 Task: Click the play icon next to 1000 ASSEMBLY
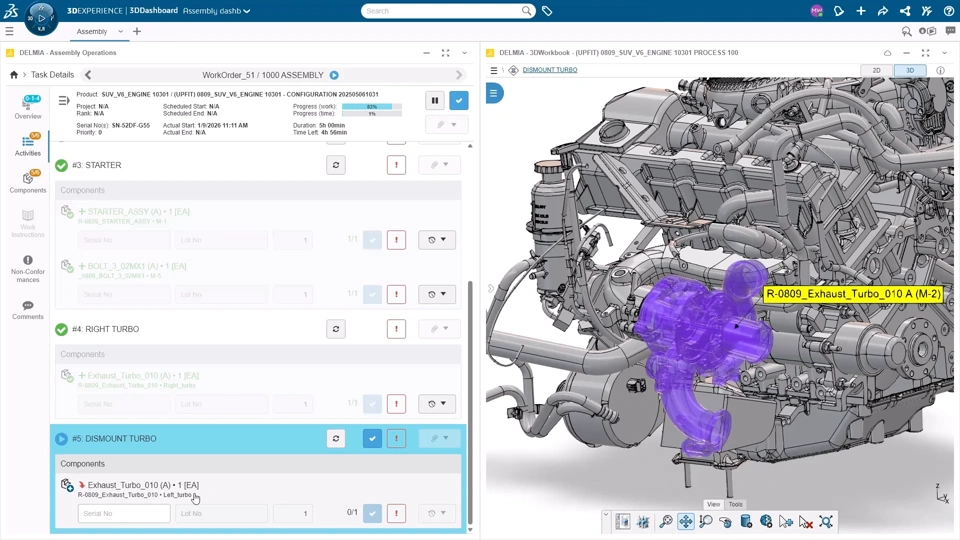pyautogui.click(x=334, y=75)
